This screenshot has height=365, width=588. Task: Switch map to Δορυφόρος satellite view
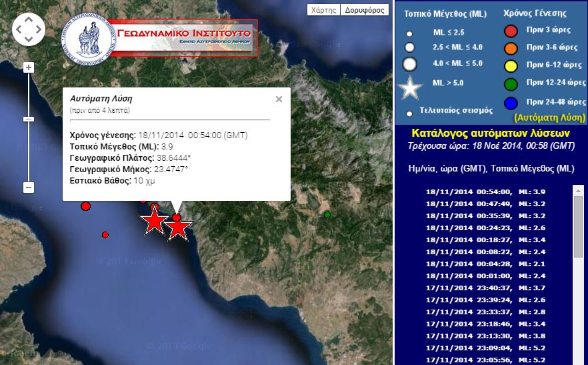[x=365, y=10]
